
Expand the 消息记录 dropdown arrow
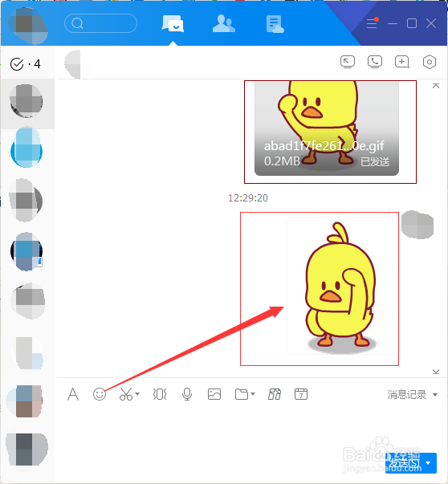click(435, 394)
